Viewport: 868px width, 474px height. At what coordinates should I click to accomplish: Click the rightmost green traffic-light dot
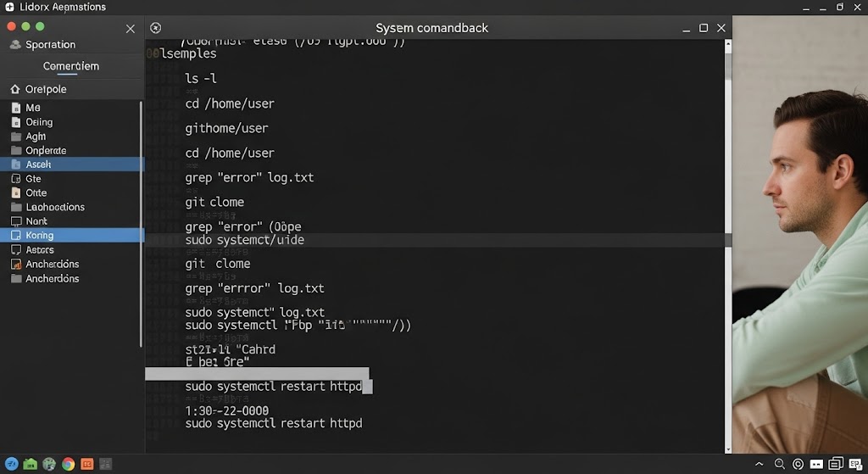click(x=40, y=26)
